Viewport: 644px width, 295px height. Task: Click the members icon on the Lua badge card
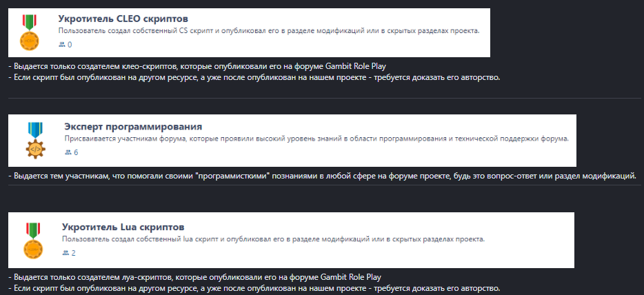point(66,253)
